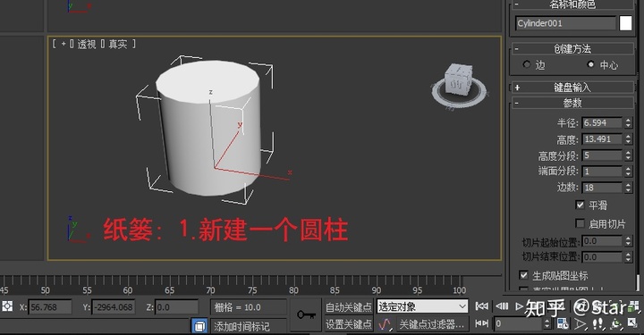Click the 半径 spinner arrows

coord(628,122)
